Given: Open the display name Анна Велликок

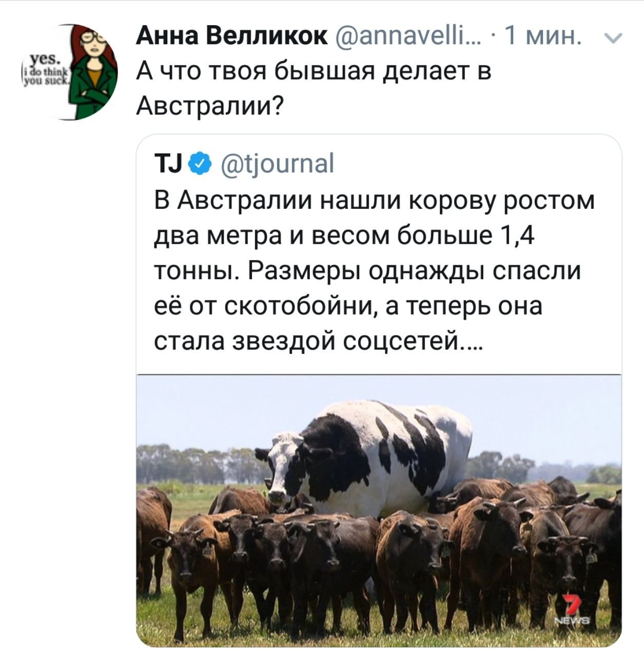Looking at the screenshot, I should pyautogui.click(x=232, y=36).
